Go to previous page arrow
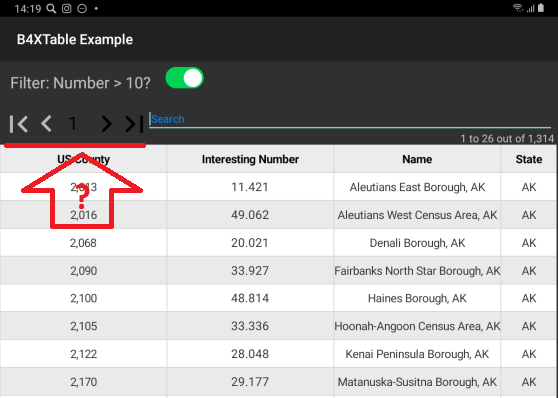 click(x=47, y=124)
